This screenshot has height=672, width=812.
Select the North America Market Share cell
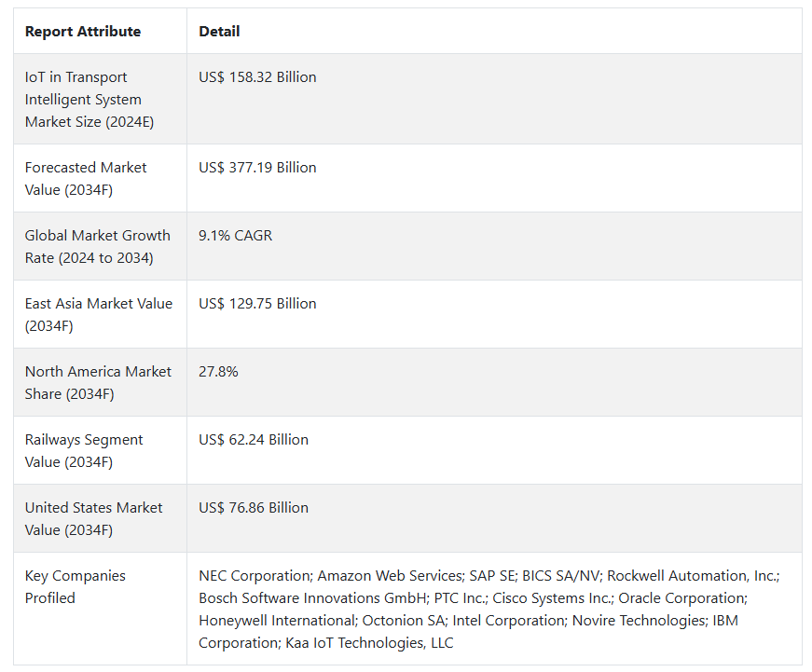(98, 382)
